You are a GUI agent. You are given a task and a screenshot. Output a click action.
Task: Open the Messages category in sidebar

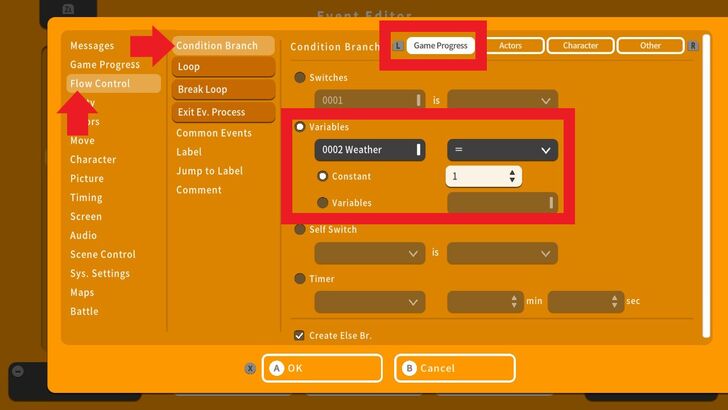click(x=92, y=46)
